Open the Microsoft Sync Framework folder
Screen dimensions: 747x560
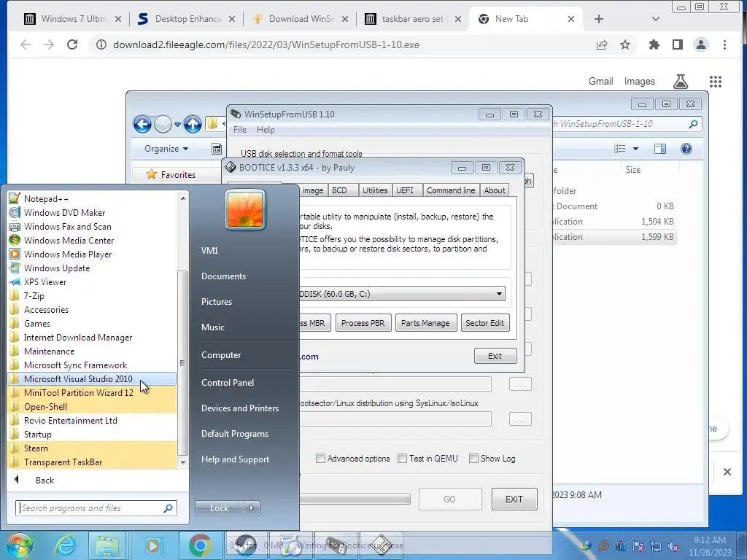75,365
